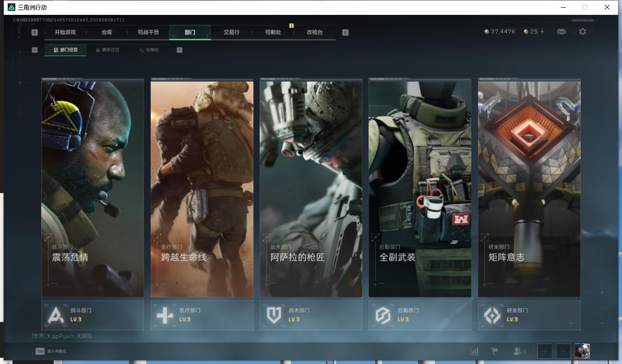Open the bar chart statistics icon

pyautogui.click(x=474, y=351)
